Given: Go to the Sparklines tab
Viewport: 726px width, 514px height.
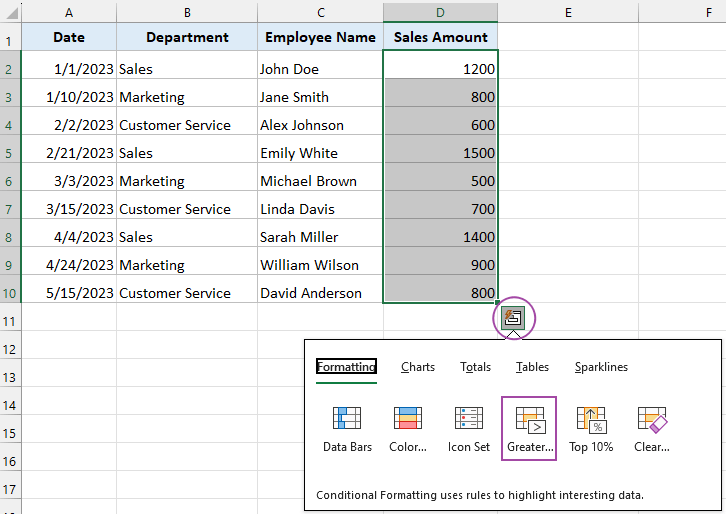Looking at the screenshot, I should (601, 367).
